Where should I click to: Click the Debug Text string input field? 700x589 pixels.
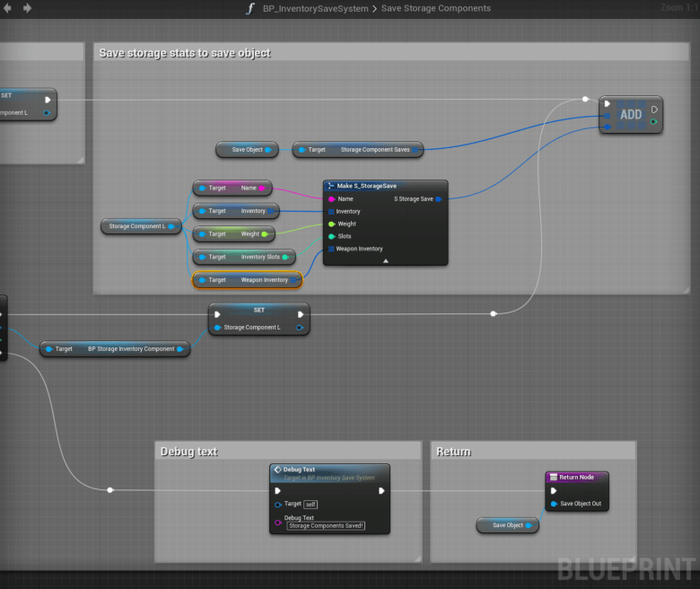tap(326, 526)
